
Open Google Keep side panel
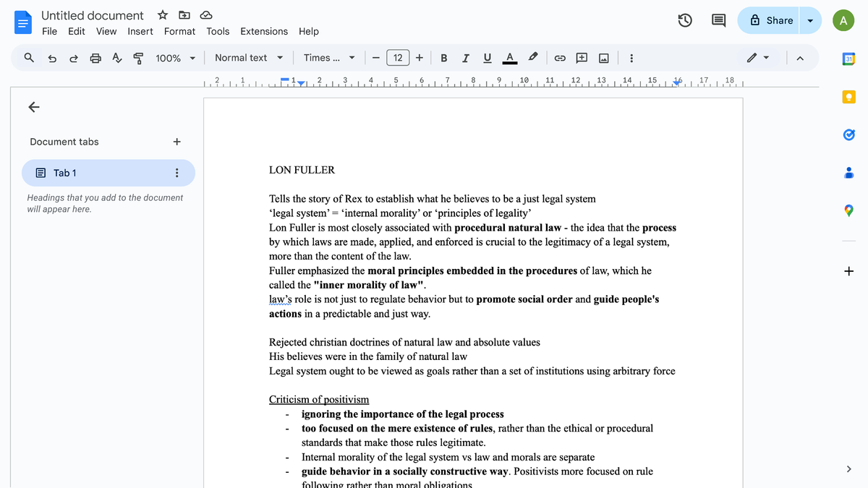[849, 96]
